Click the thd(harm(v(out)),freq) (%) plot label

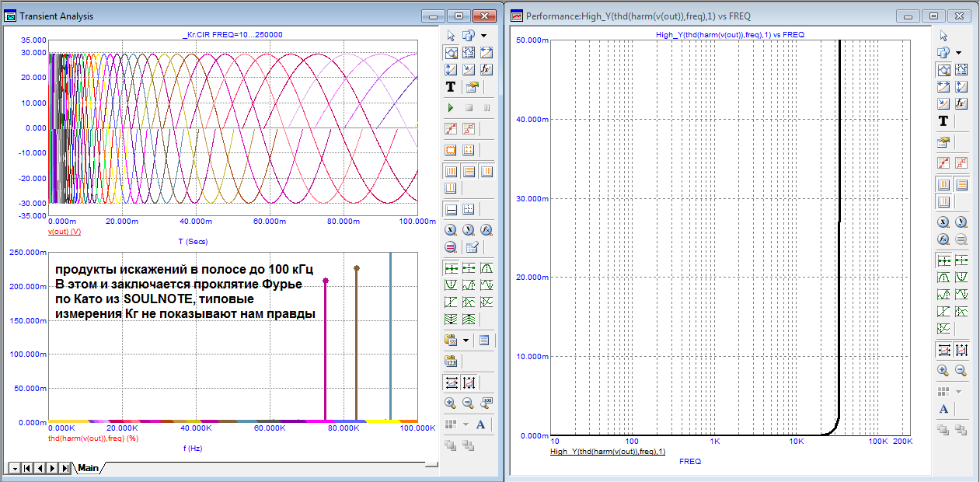coord(93,438)
